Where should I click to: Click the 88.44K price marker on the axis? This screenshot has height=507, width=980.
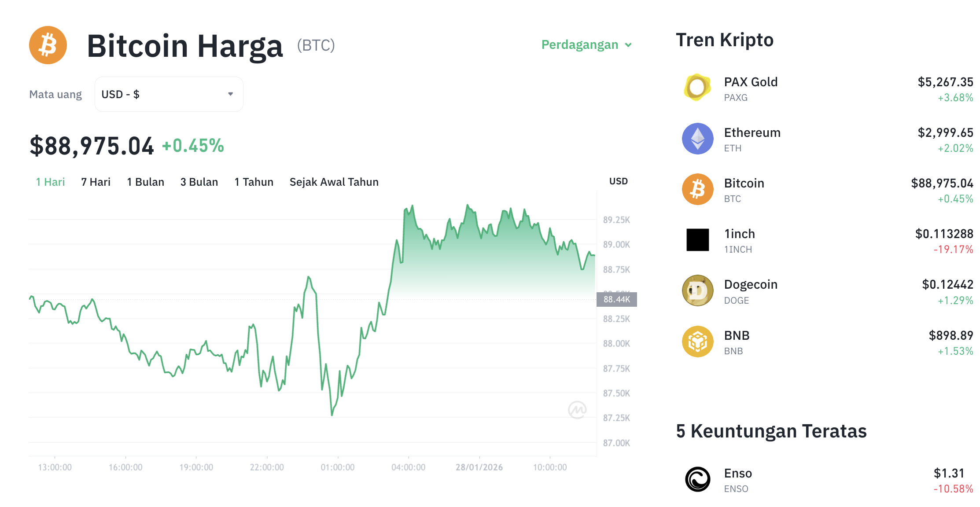pos(618,299)
